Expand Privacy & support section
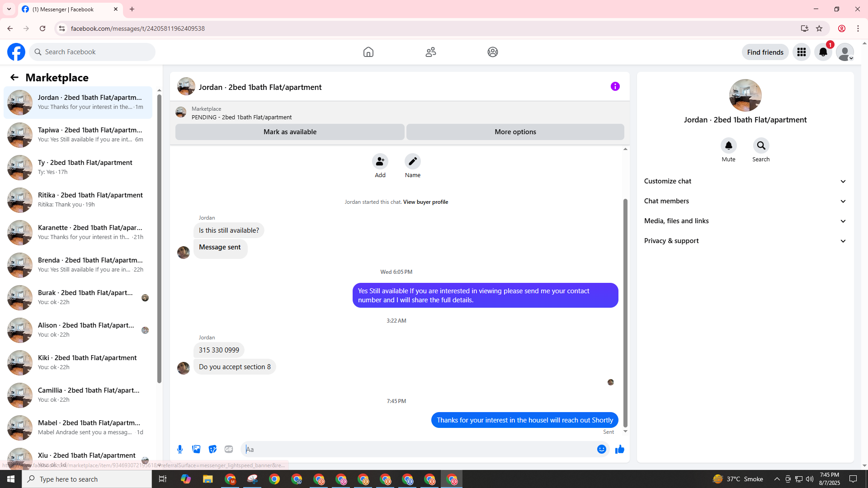This screenshot has width=868, height=488. click(x=745, y=241)
